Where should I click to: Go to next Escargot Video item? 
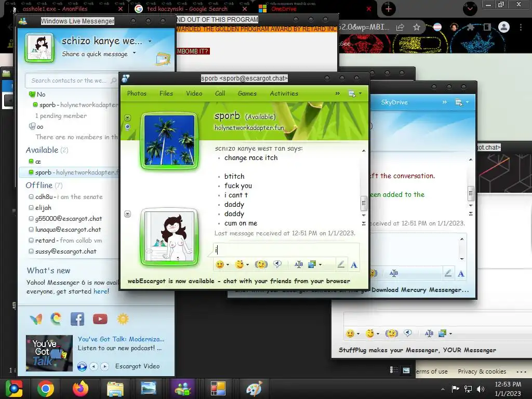(x=104, y=366)
